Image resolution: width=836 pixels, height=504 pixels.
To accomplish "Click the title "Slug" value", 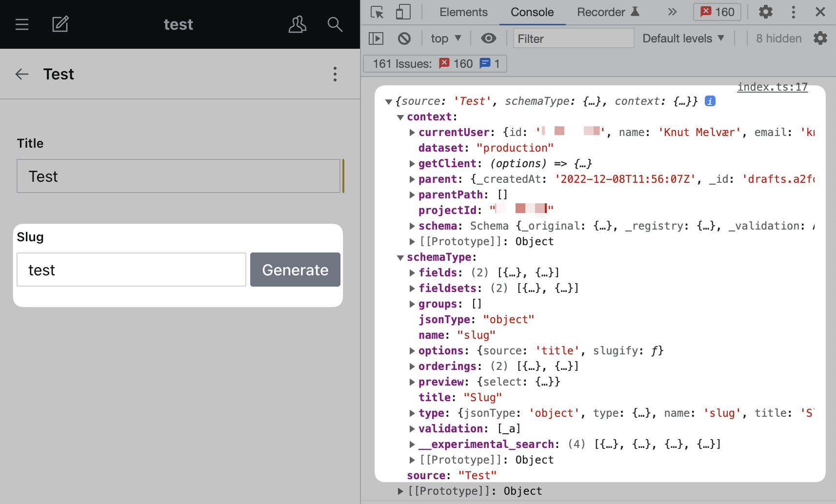I will pyautogui.click(x=482, y=397).
